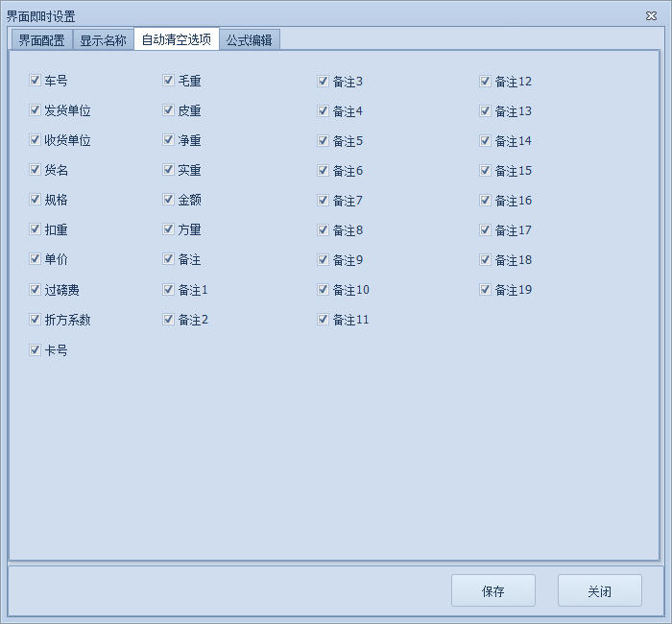Disable the 备注10 checkbox
672x624 pixels.
pos(323,290)
